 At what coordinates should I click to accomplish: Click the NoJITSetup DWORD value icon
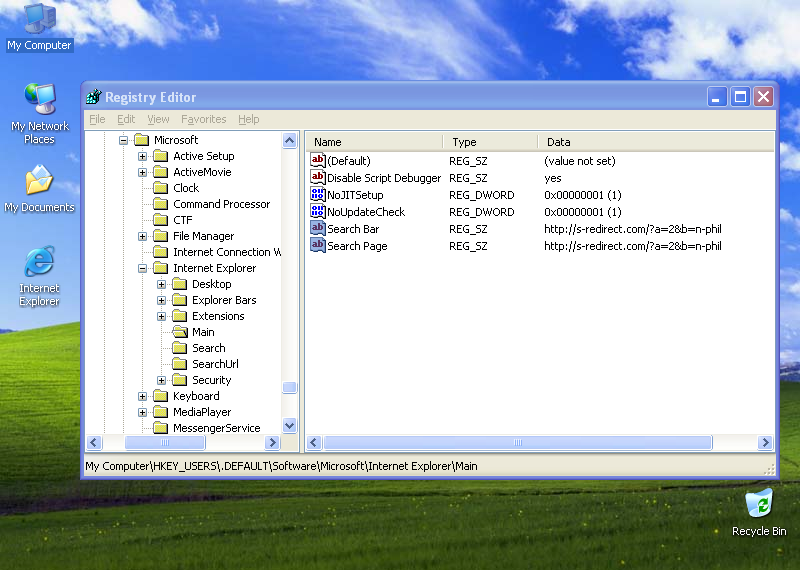[x=317, y=194]
